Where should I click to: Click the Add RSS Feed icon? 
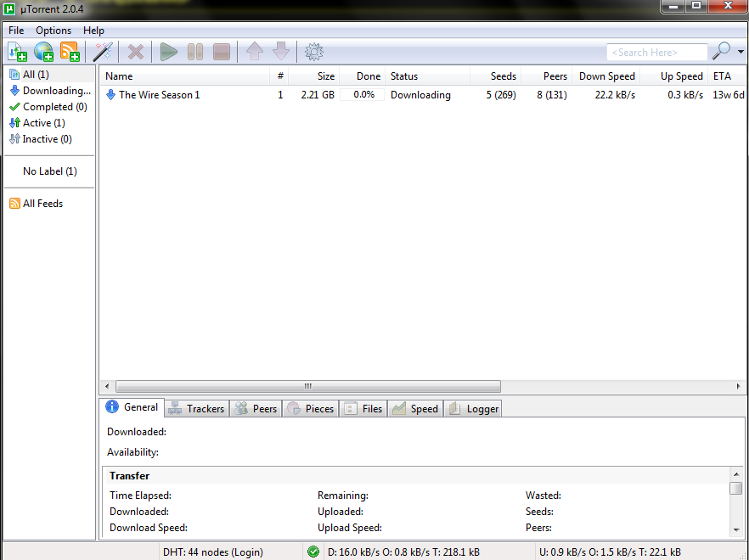pos(70,52)
